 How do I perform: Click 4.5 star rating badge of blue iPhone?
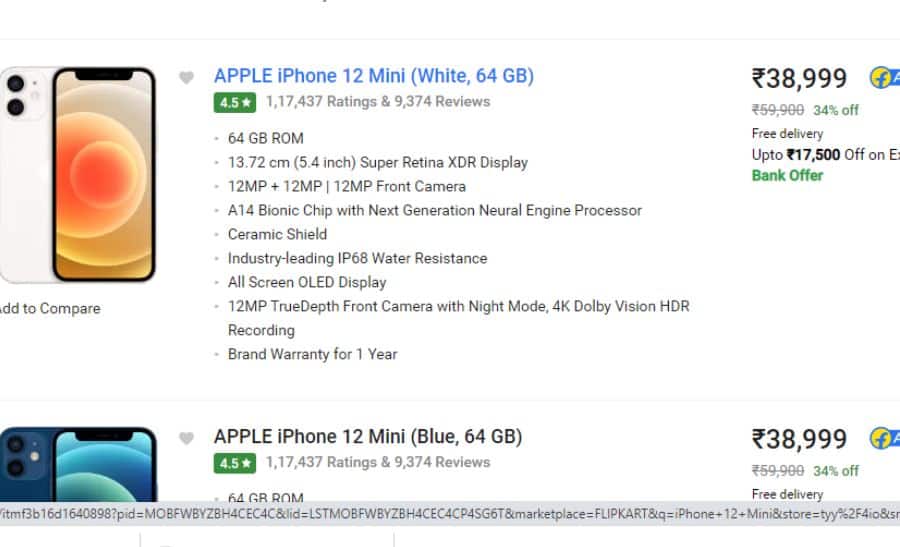tap(235, 463)
